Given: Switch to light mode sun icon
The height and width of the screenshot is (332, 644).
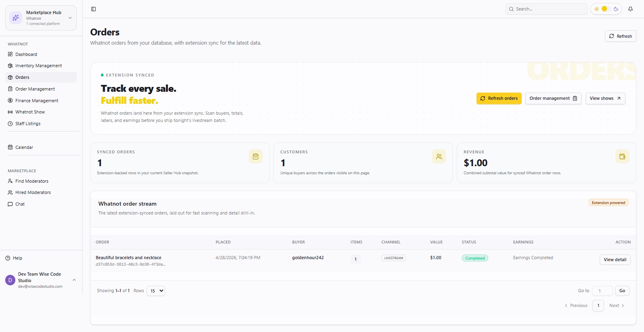Looking at the screenshot, I should 597,9.
